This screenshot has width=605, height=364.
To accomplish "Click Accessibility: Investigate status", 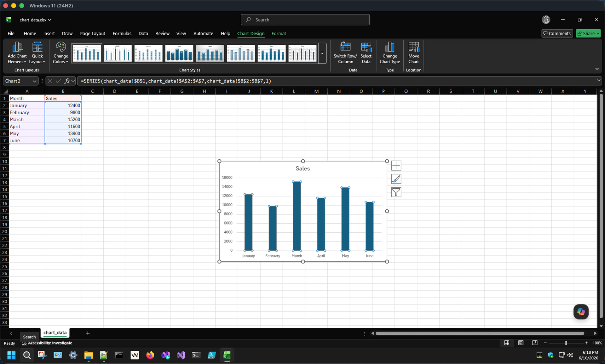I will click(x=47, y=343).
